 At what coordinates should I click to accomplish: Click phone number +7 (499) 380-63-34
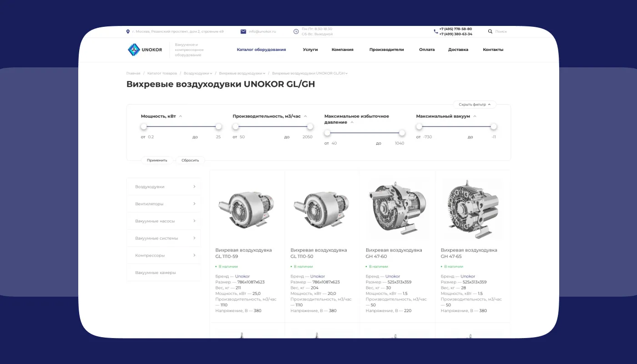(455, 34)
